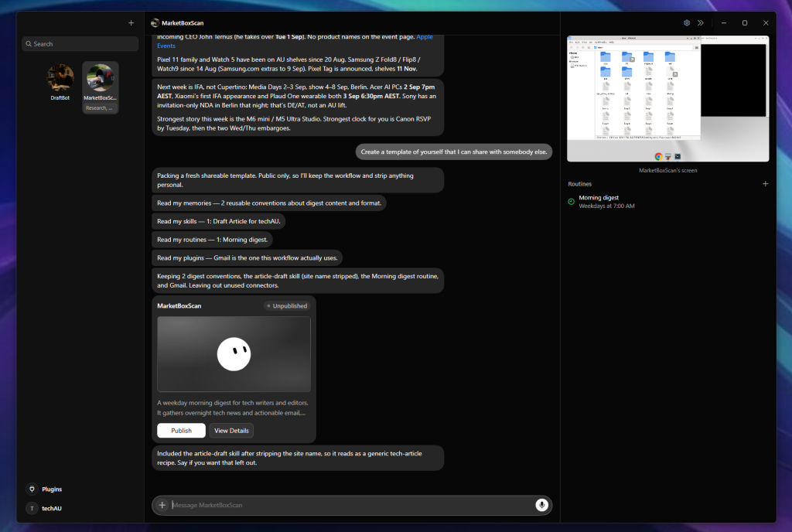Click the terminal icon in the preview dock
The image size is (792, 532).
coord(678,156)
